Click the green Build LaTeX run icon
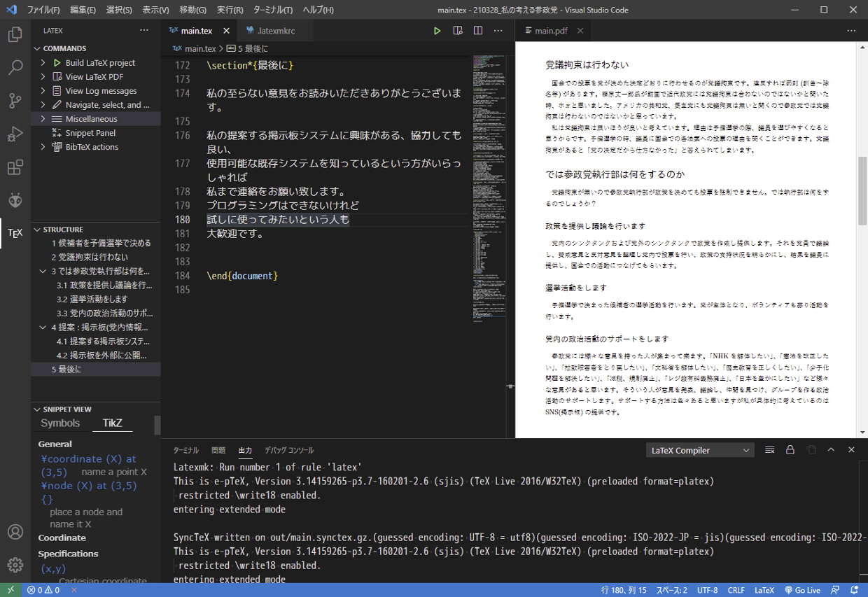 [x=437, y=31]
